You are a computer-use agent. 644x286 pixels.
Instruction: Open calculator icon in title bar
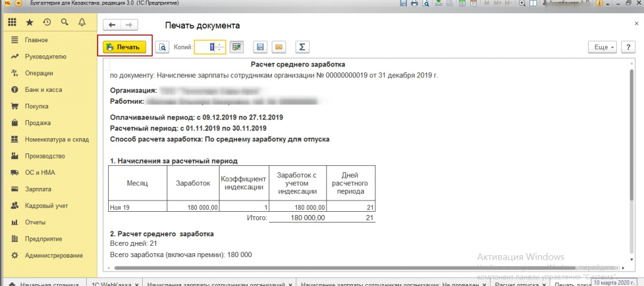[462, 3]
